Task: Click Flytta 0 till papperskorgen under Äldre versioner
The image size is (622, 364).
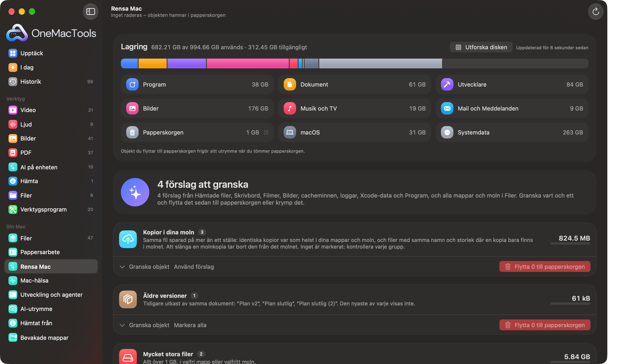Action: click(544, 325)
